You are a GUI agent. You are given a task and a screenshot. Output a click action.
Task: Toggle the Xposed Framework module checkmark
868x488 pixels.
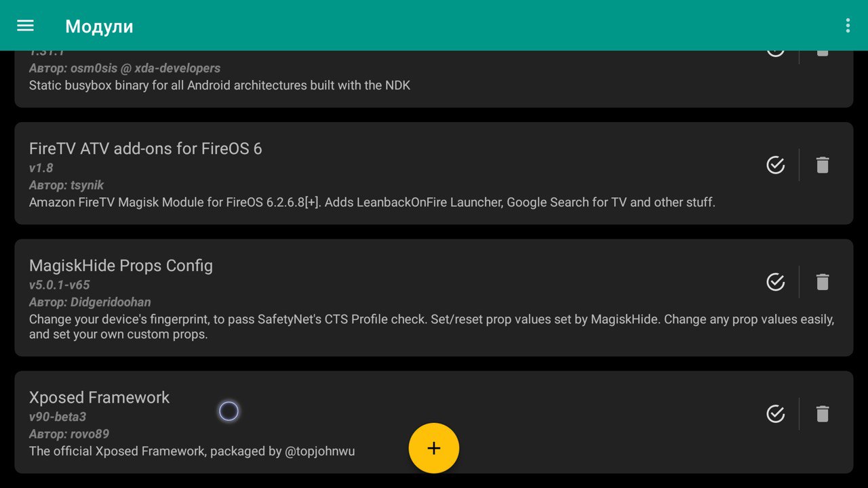point(775,413)
